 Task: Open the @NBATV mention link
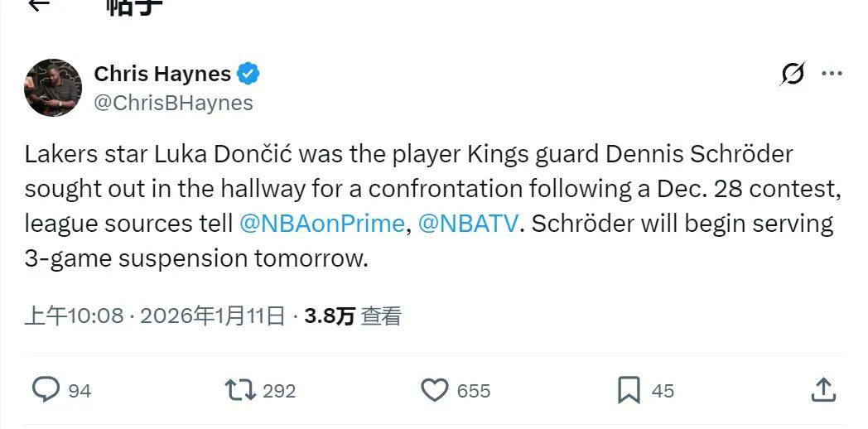pyautogui.click(x=468, y=224)
